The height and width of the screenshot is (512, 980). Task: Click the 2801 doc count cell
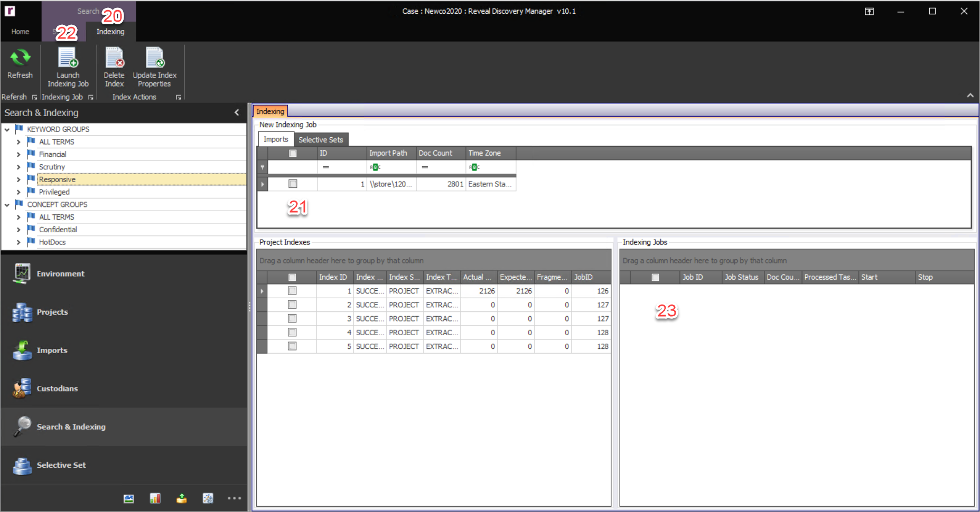tap(441, 184)
